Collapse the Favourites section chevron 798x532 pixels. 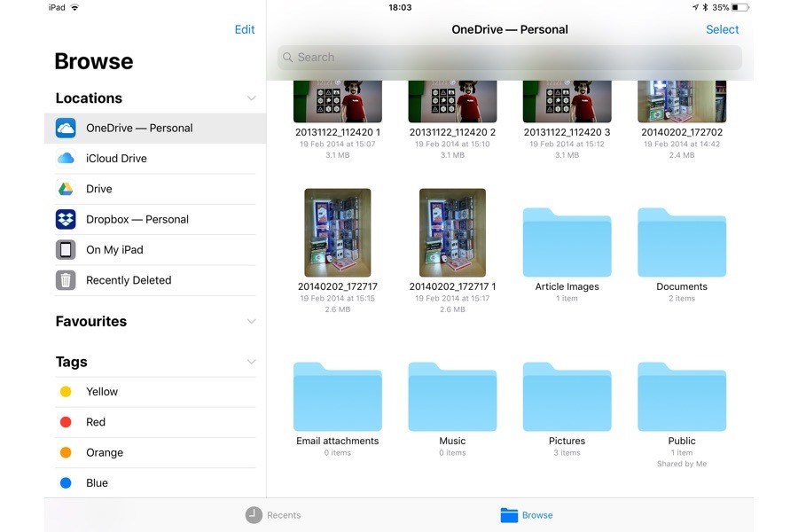[252, 322]
